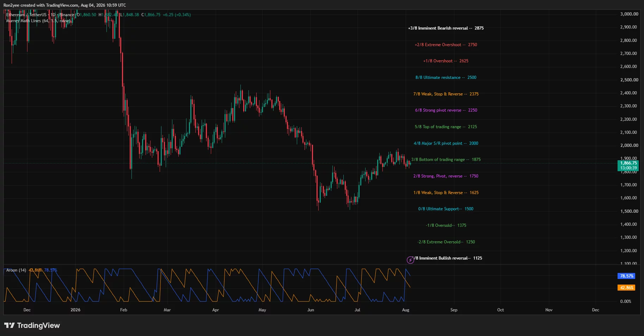Click the close value C1,866.75 in the legend

point(151,15)
